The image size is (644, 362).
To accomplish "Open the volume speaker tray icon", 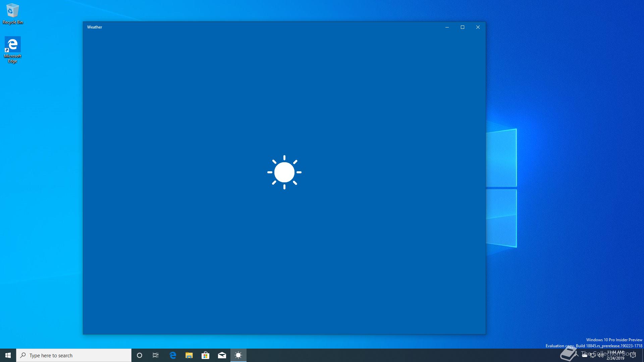I will click(601, 355).
